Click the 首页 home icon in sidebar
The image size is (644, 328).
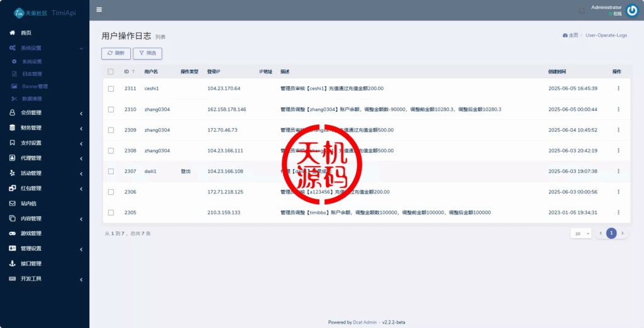click(x=12, y=33)
